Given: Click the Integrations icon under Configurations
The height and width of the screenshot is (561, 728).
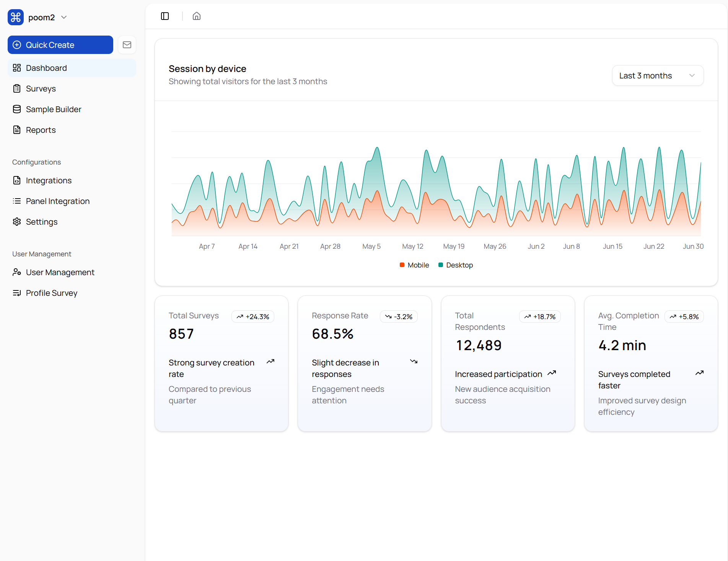Looking at the screenshot, I should pyautogui.click(x=17, y=180).
